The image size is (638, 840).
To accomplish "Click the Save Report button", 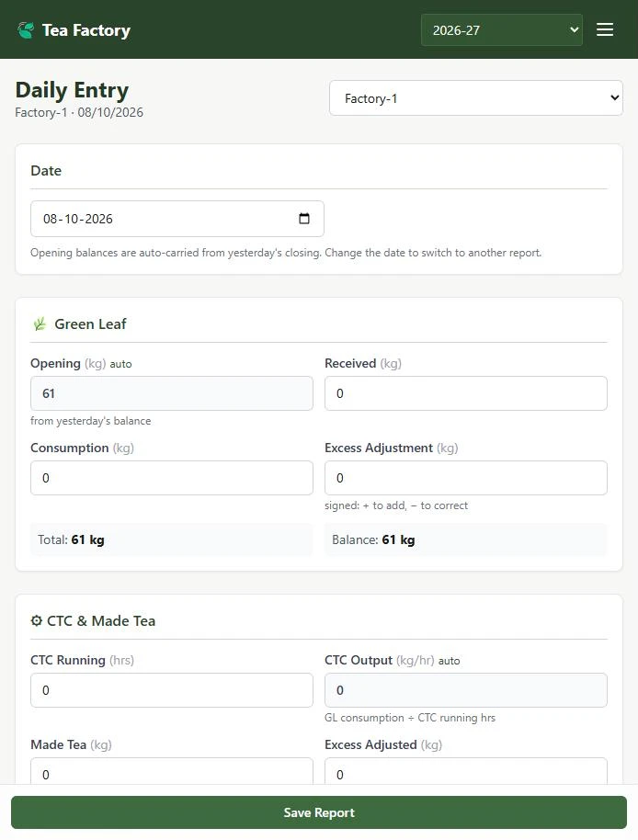I will (x=319, y=812).
